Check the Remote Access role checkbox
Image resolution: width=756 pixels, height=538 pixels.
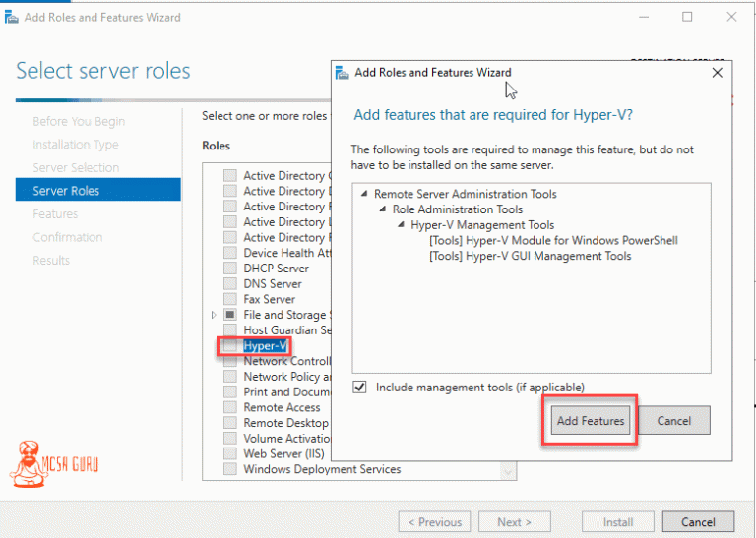(230, 407)
